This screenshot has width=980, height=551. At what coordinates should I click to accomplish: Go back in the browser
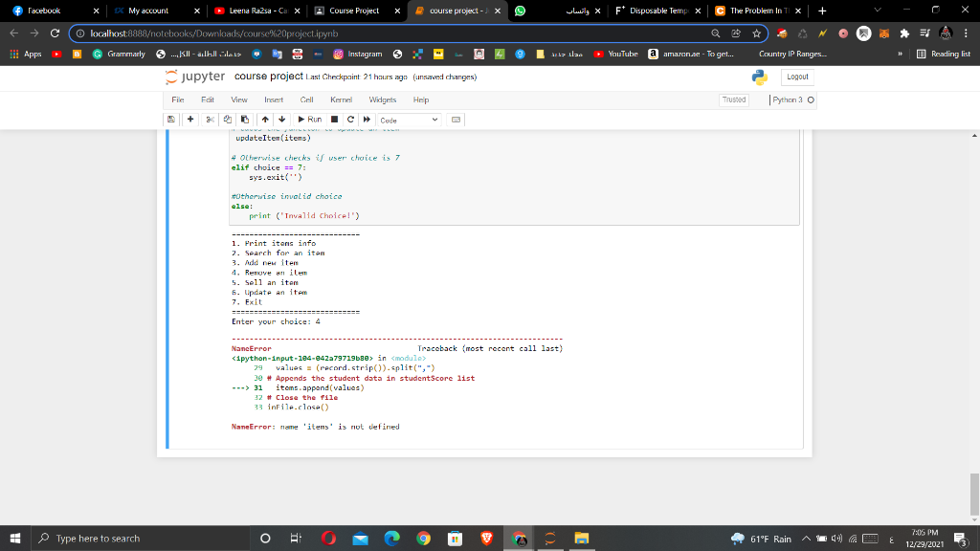coord(13,33)
